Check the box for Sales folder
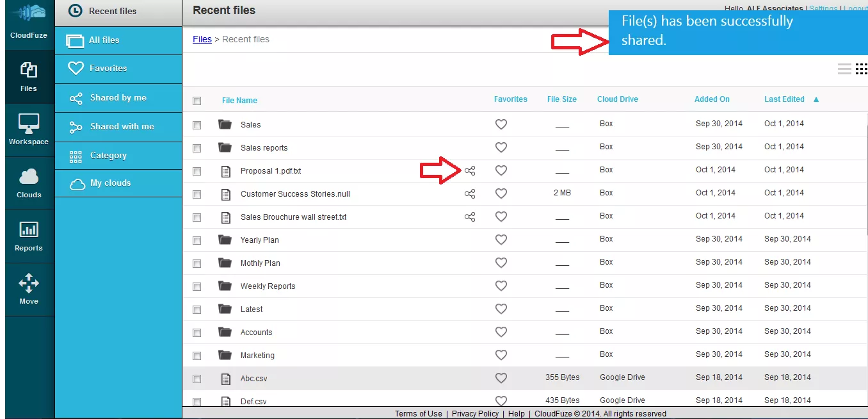Viewport: 868px width, 419px height. pos(197,125)
